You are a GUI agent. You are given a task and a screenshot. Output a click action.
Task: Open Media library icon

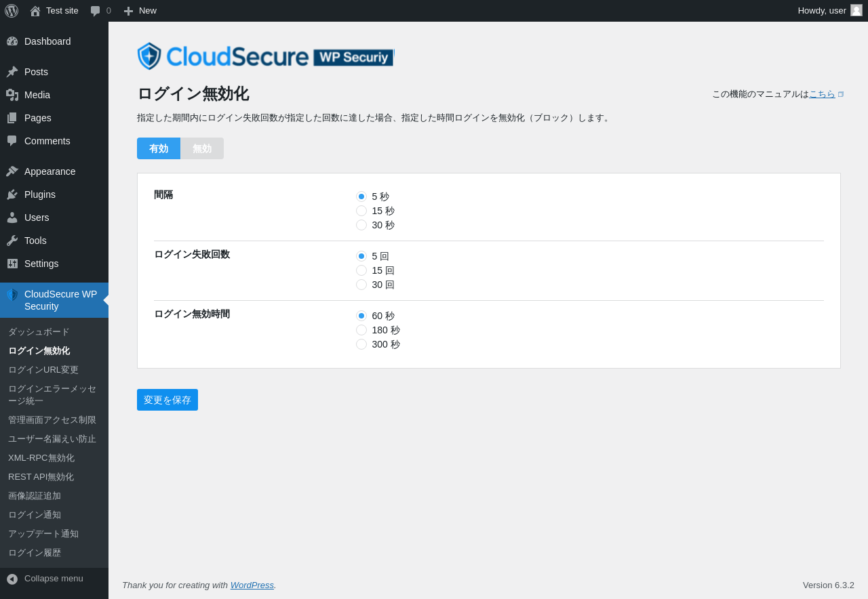click(x=12, y=95)
